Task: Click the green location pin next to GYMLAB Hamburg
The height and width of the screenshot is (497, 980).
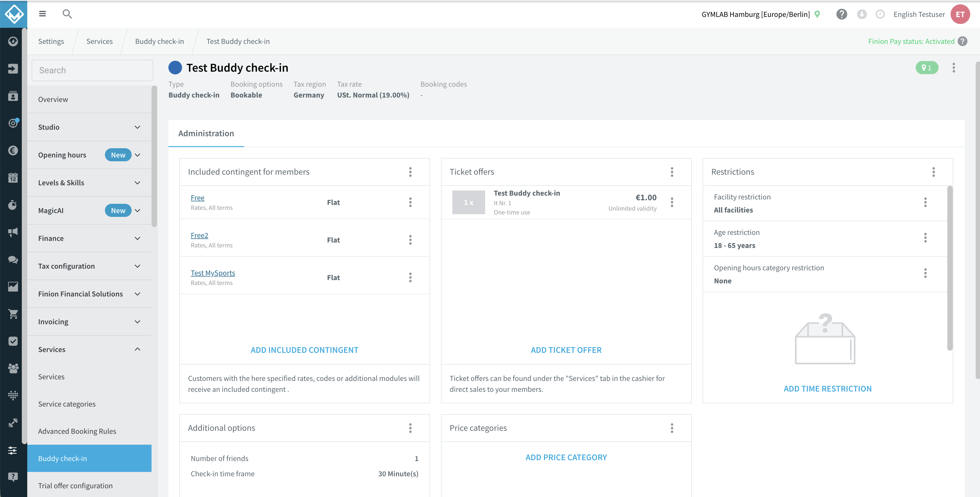Action: pos(817,14)
